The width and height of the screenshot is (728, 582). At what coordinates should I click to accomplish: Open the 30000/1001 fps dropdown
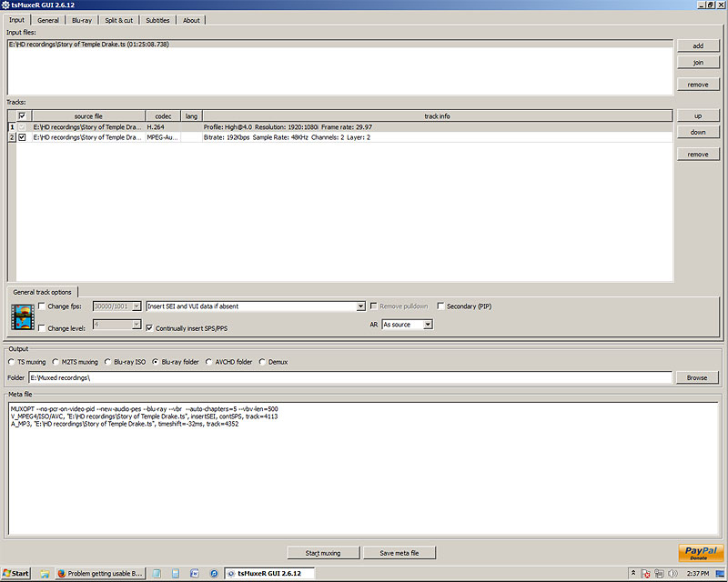pos(136,306)
